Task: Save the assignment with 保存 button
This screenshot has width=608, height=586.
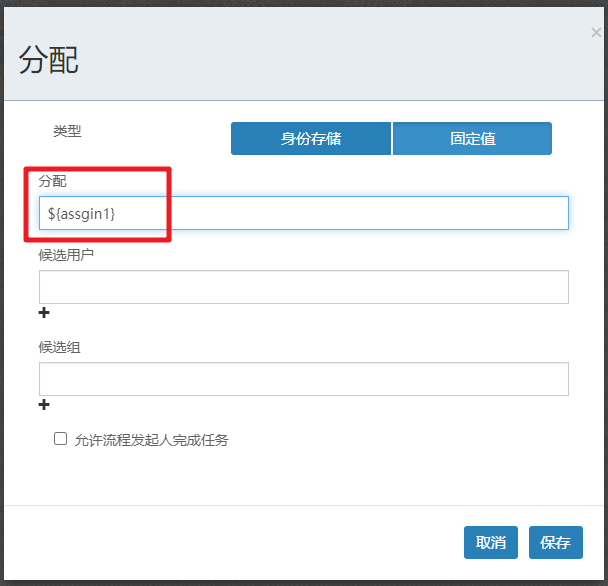Action: click(x=555, y=542)
